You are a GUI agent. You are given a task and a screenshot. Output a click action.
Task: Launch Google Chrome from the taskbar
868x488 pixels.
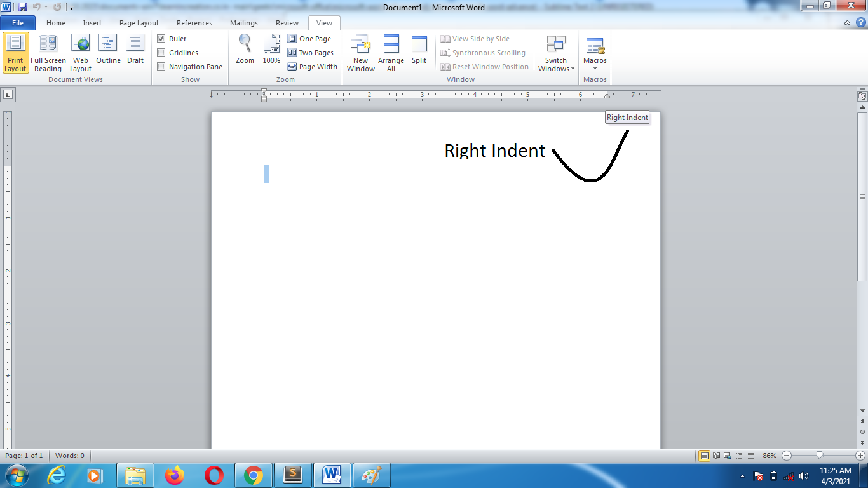254,475
